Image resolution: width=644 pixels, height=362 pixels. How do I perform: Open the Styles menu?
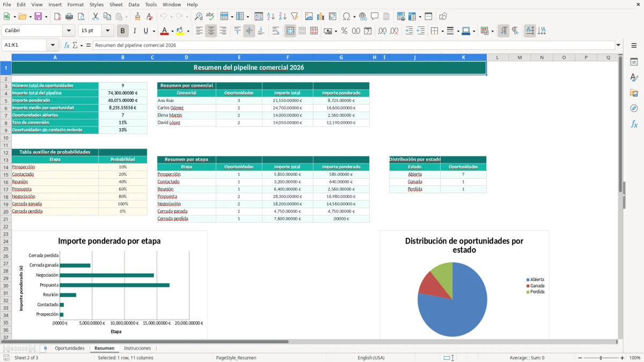(97, 4)
